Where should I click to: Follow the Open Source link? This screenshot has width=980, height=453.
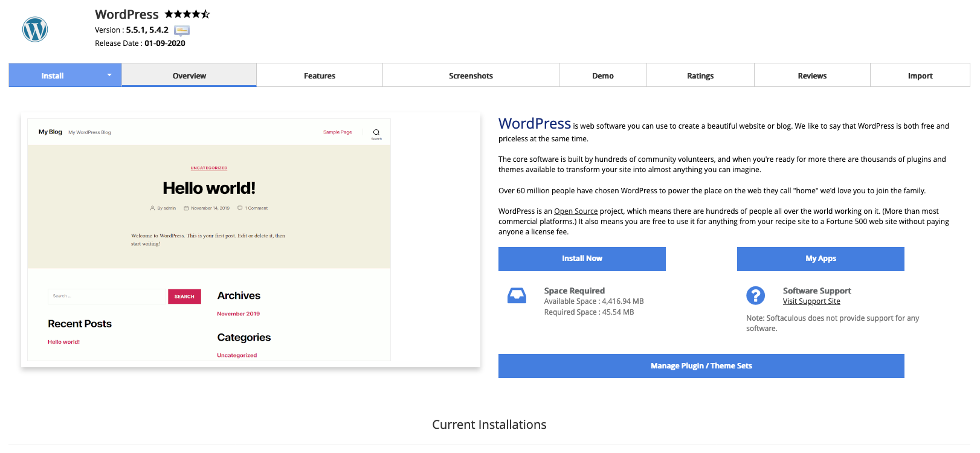click(x=576, y=211)
